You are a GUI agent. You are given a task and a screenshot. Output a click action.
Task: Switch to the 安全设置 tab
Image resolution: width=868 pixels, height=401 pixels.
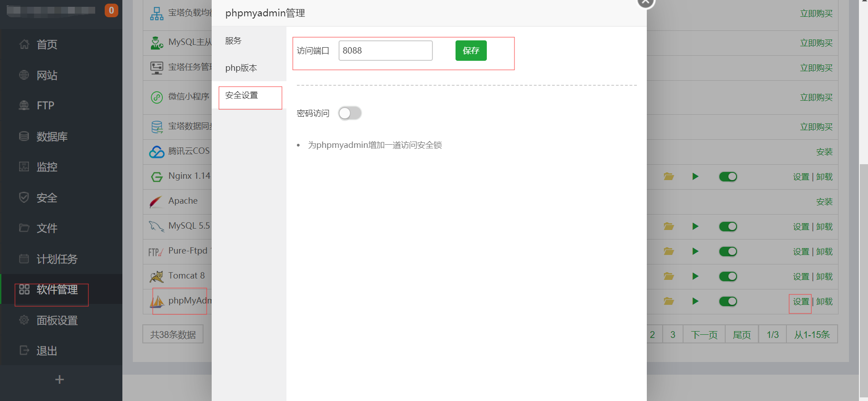(x=249, y=95)
